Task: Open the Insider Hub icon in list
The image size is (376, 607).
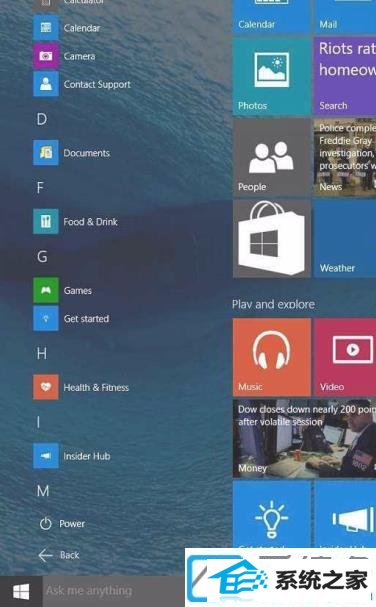Action: [46, 456]
